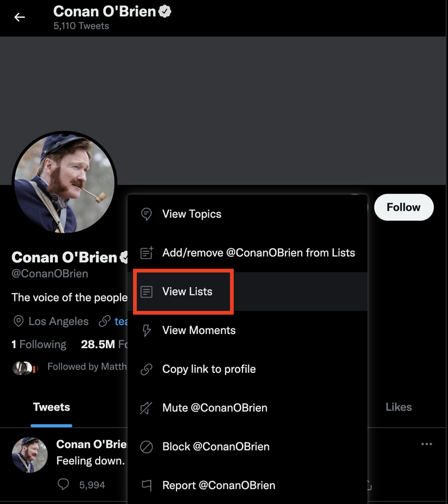The width and height of the screenshot is (448, 504).
Task: Select the Tweets tab
Action: 52,407
